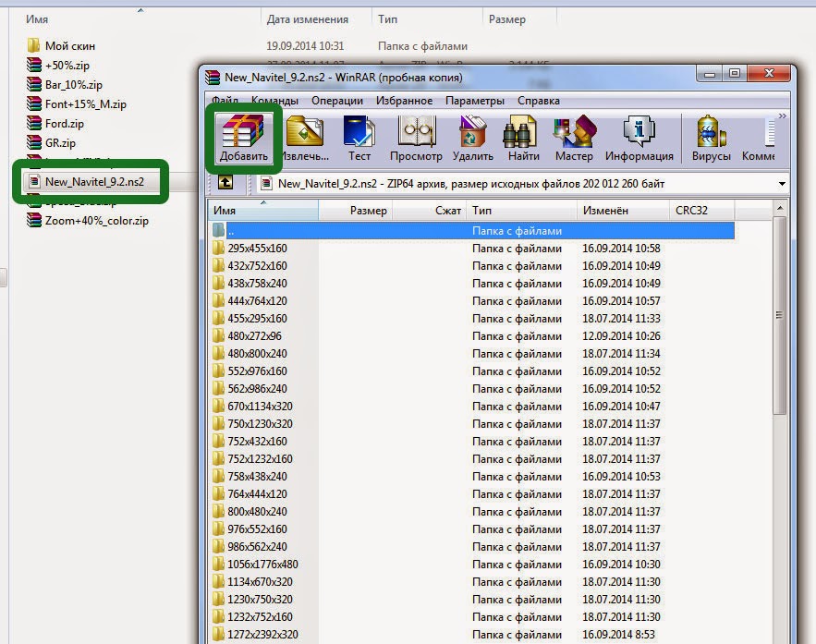
Task: Select folder 758x438x240
Action: (x=257, y=477)
